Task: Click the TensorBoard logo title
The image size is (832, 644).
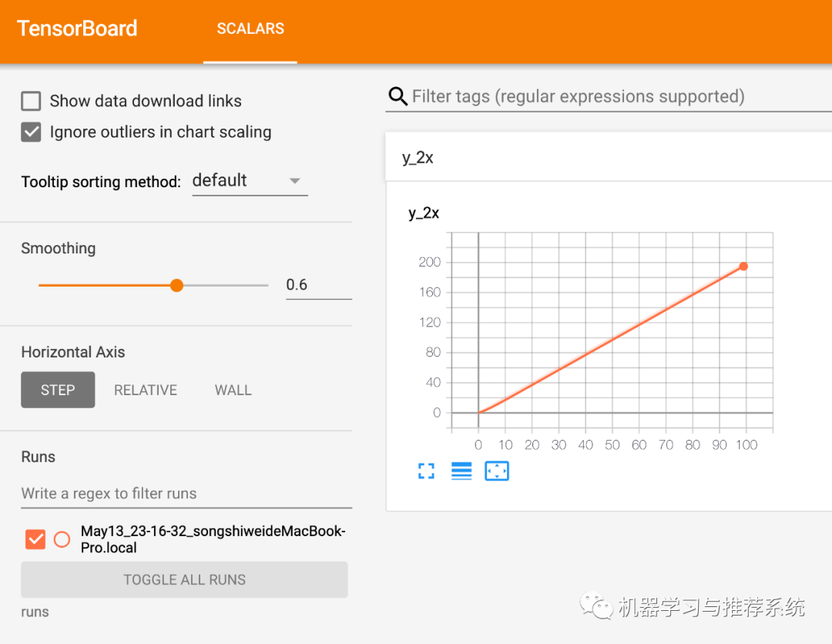Action: point(78,29)
